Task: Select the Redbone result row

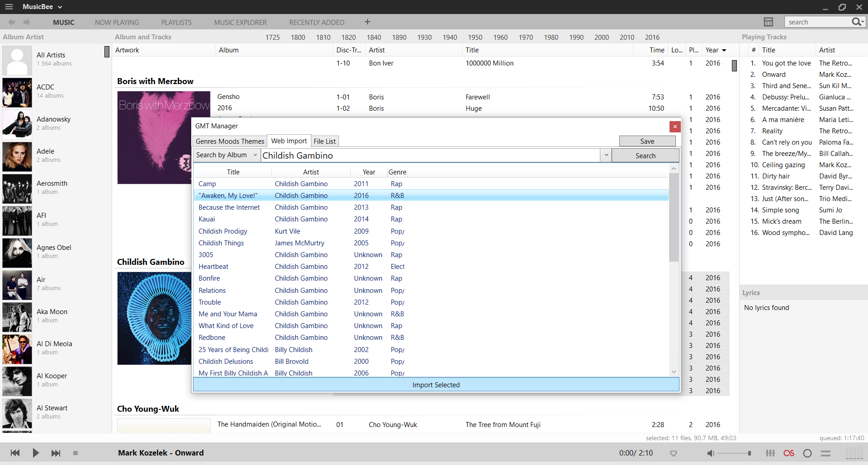Action: tap(431, 338)
